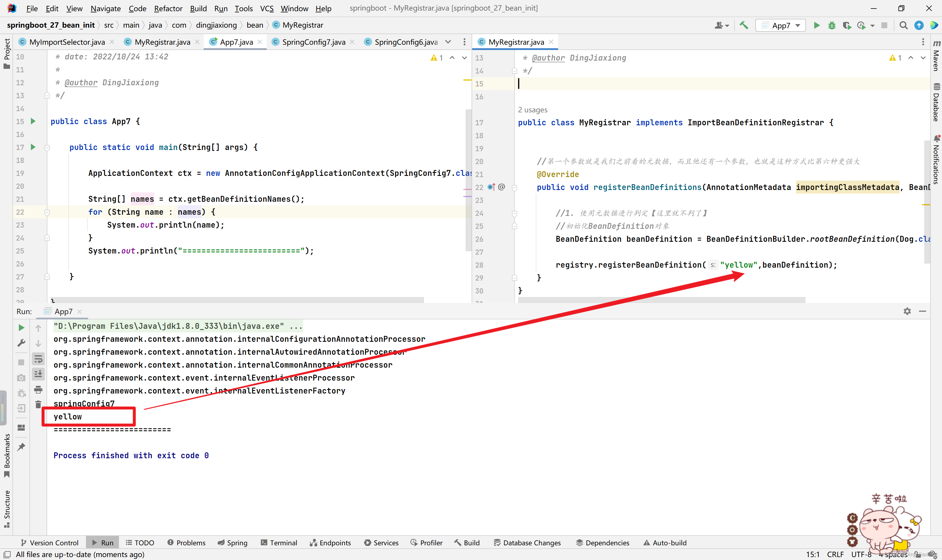Collapse main method fold marker line 17
Viewport: 942px width, 560px height.
[47, 148]
